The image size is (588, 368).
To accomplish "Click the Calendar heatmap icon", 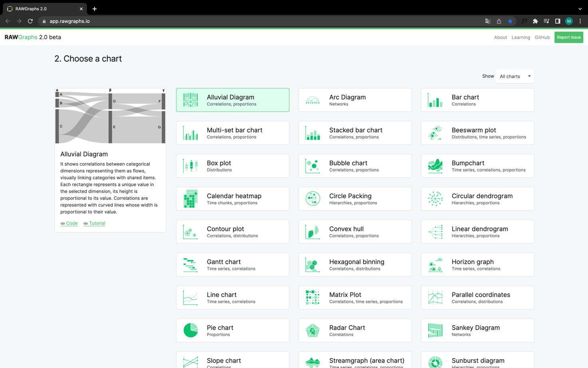I will [x=191, y=199].
